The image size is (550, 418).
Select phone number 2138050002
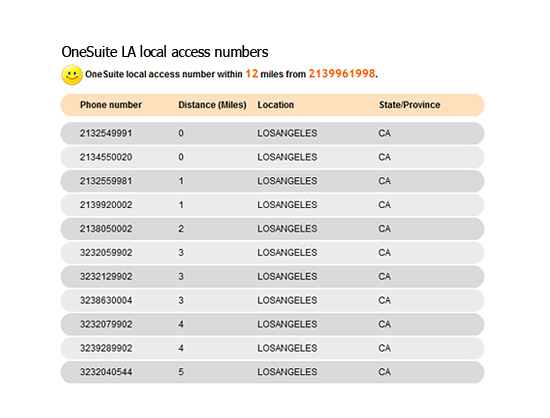point(106,229)
